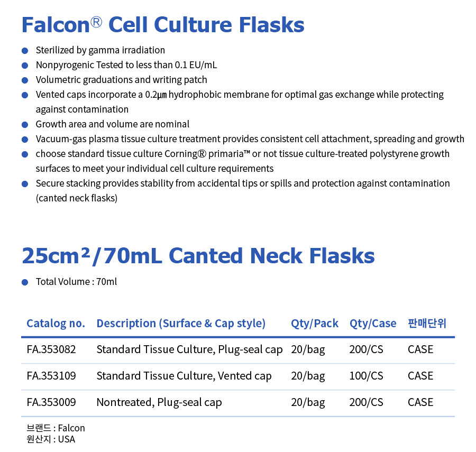Click the bullet before Vented caps incorporate
This screenshot has height=452, width=476.
coord(25,95)
